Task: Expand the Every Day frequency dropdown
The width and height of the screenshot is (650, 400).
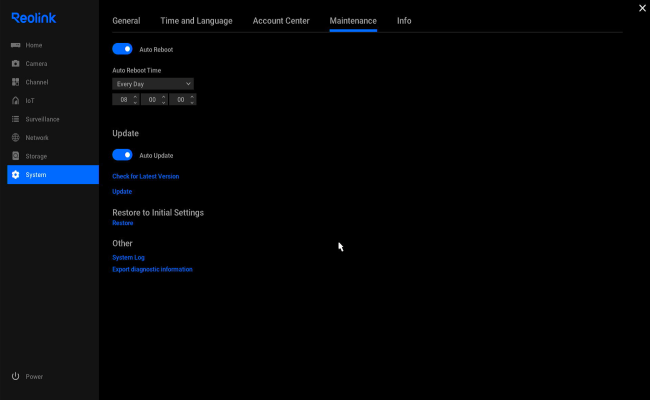Action: 152,84
